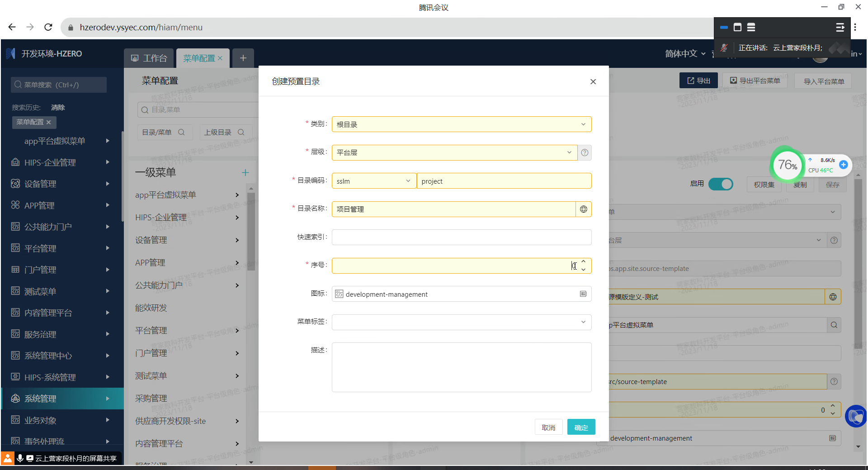Close the 创建预置目录 dialog

(x=593, y=81)
